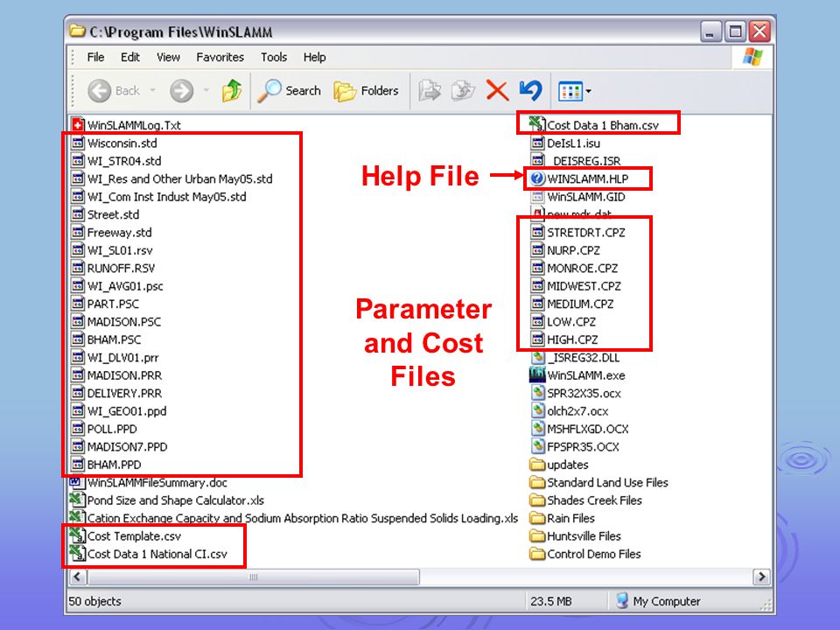Screen dimensions: 840x630
Task: Select the HIGH.CPZ file name
Action: [572, 339]
